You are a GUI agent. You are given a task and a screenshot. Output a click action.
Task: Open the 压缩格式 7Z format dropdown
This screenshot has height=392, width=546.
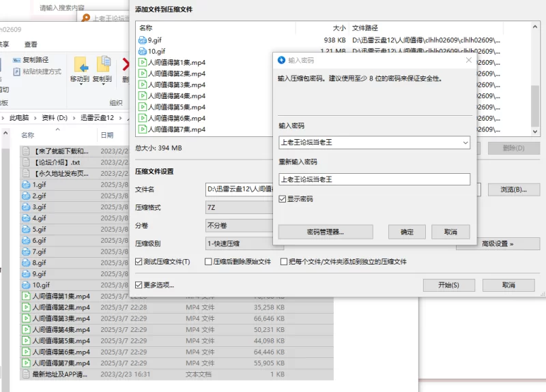click(239, 207)
